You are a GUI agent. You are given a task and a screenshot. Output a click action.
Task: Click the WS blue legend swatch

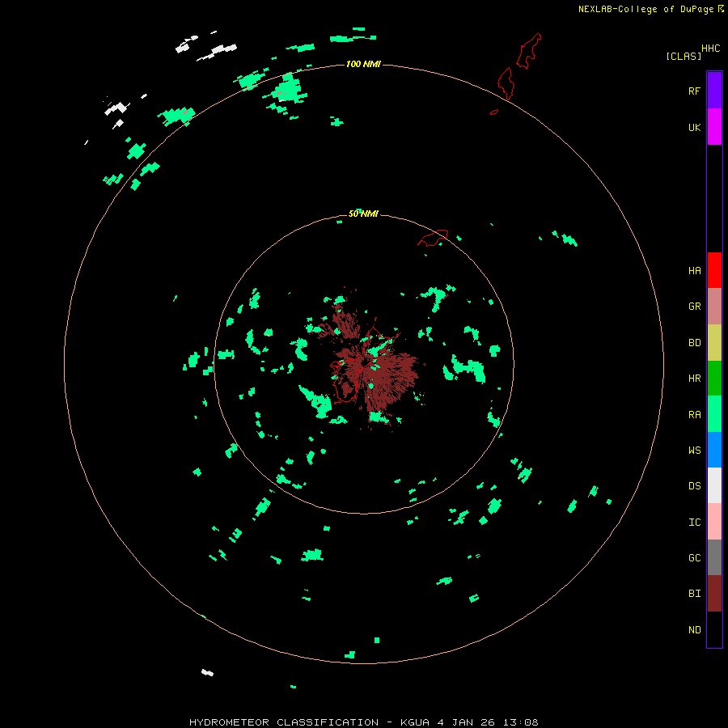(x=714, y=450)
